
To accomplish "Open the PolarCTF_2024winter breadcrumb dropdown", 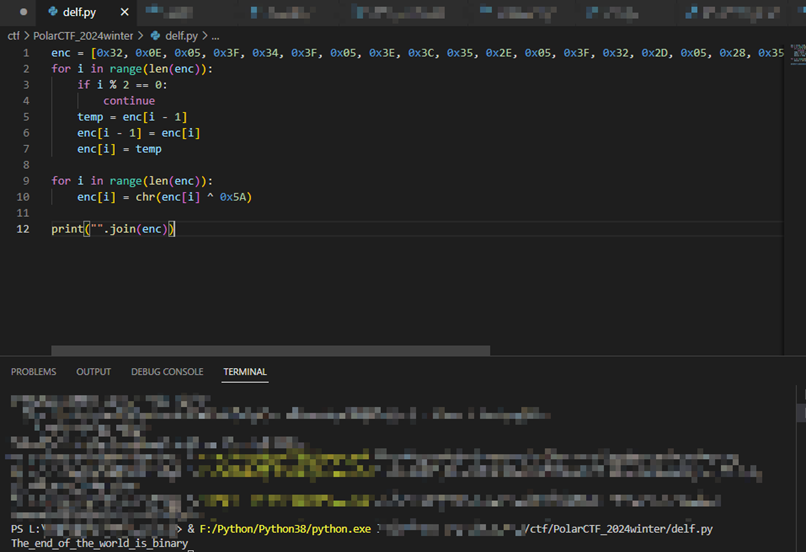I will [83, 35].
